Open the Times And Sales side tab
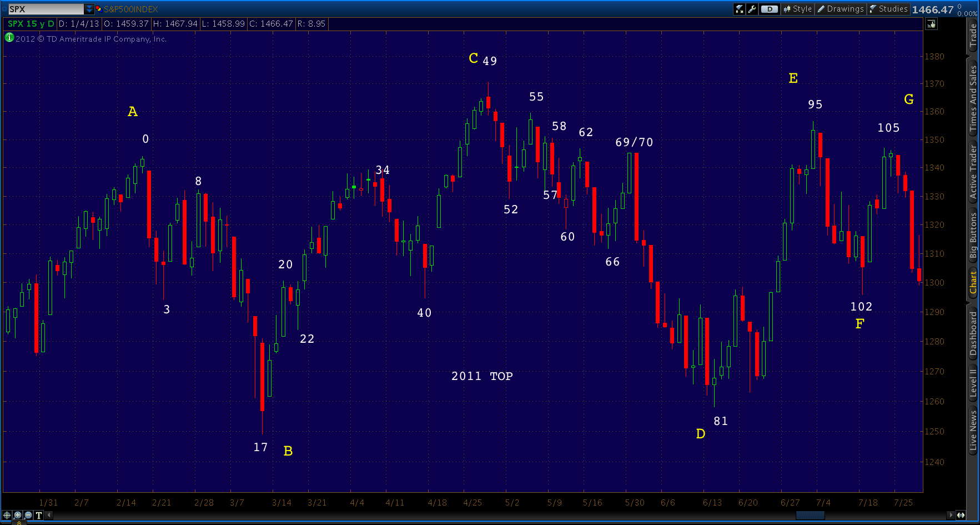 click(x=973, y=98)
